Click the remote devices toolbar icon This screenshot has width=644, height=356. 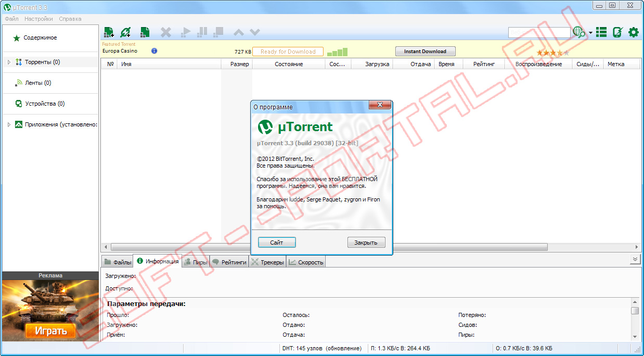click(x=617, y=32)
